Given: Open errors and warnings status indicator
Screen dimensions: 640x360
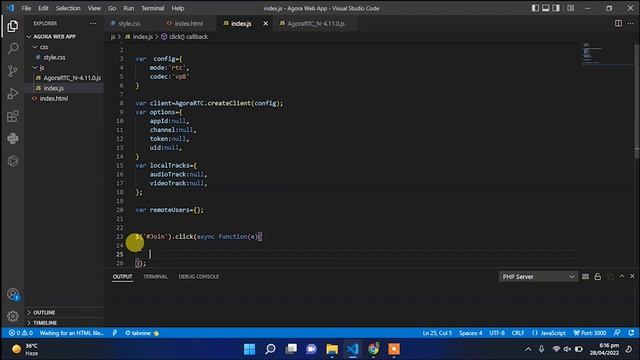Looking at the screenshot, I should 20,333.
